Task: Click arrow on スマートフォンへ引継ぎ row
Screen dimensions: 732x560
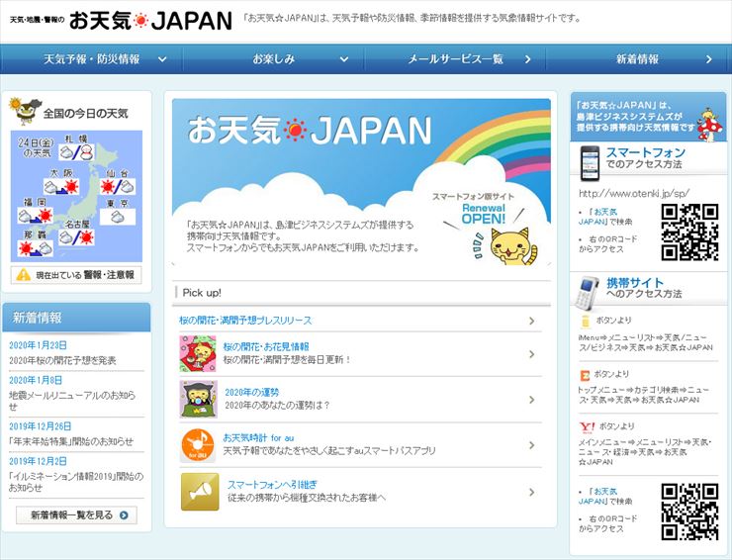Action: [x=531, y=492]
